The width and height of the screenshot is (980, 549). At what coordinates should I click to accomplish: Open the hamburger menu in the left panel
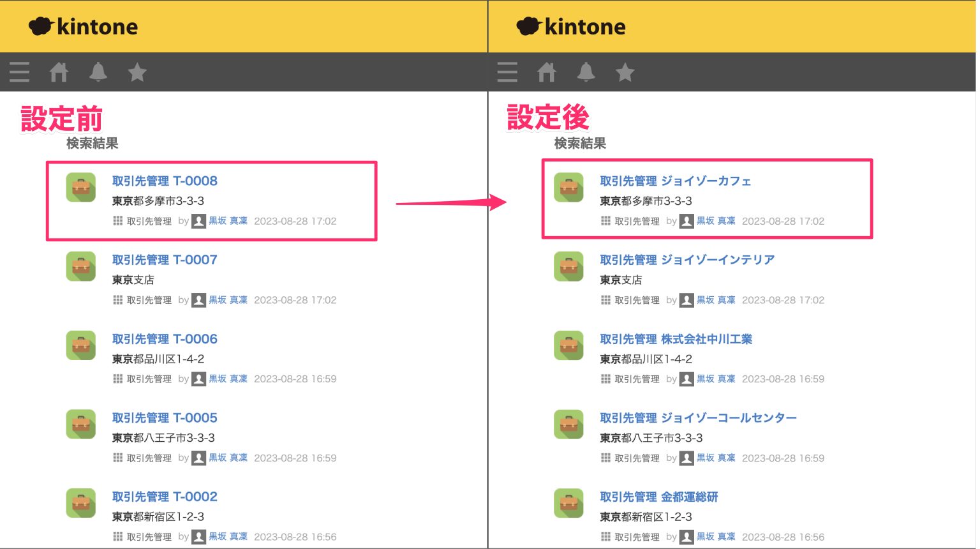point(19,71)
